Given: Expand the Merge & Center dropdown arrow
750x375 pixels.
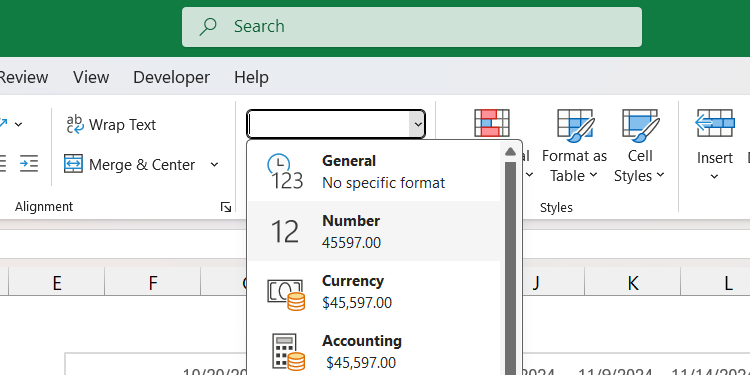Looking at the screenshot, I should [214, 165].
